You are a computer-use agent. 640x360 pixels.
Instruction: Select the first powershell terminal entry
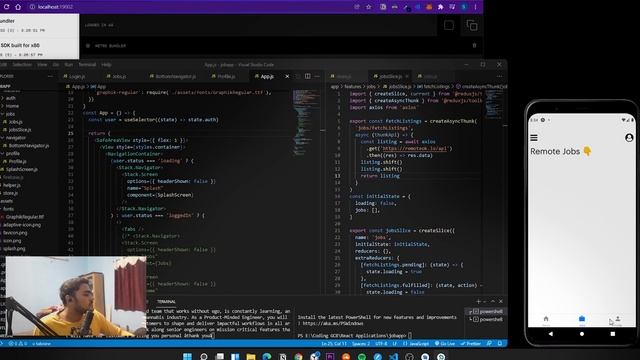pos(487,311)
